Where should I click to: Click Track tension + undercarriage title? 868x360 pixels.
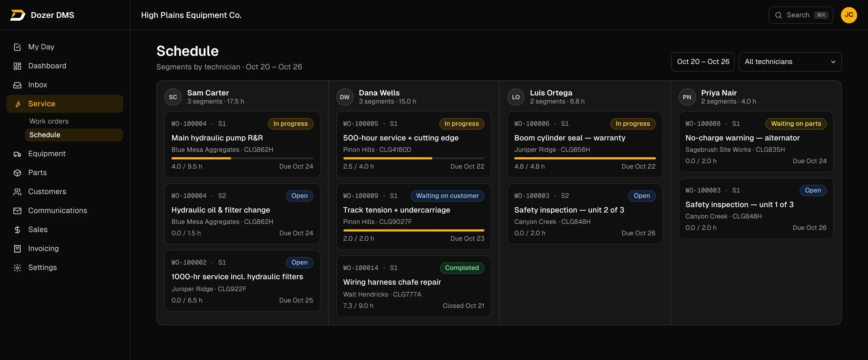pos(396,210)
